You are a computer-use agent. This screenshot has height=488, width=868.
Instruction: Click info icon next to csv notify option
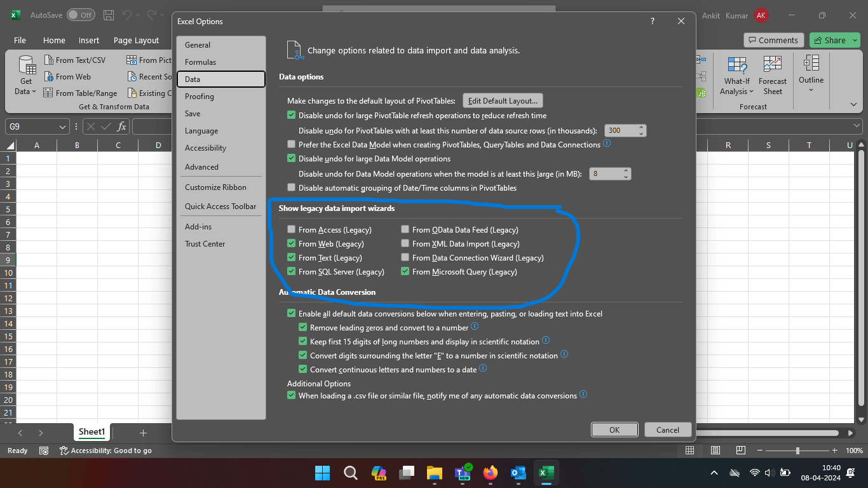(583, 395)
